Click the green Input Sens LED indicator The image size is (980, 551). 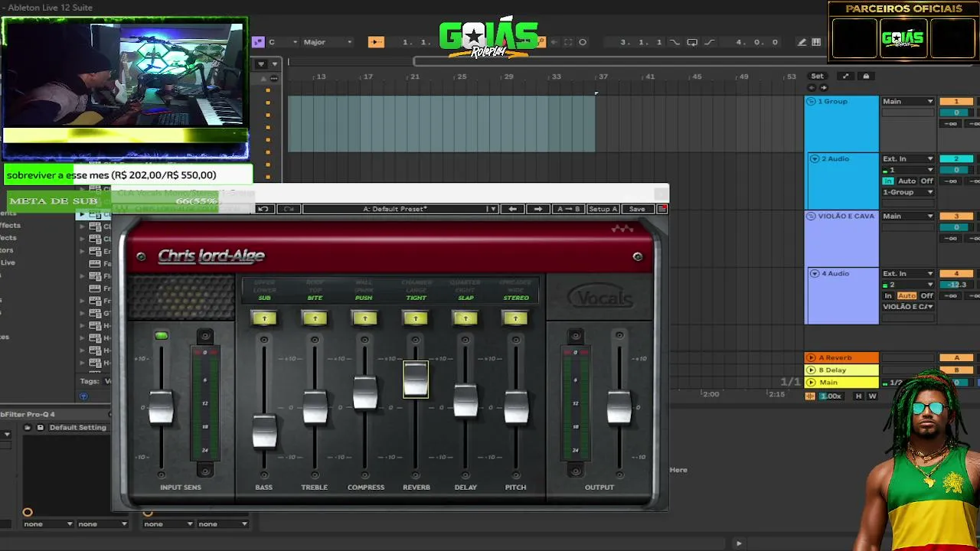click(161, 335)
